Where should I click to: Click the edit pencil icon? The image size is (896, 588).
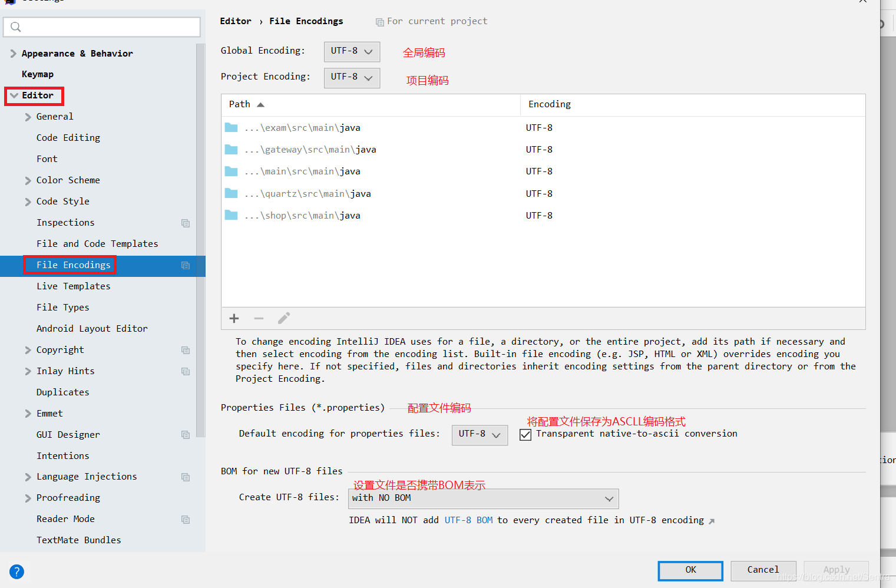(284, 318)
